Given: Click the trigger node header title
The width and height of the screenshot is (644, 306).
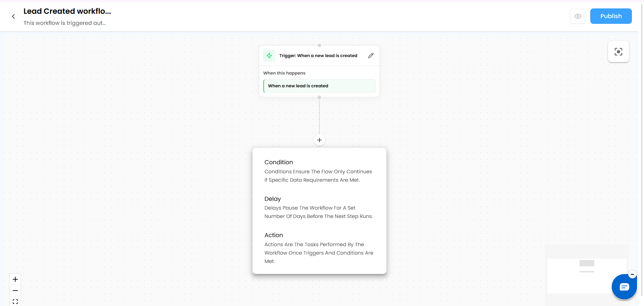Looking at the screenshot, I should pyautogui.click(x=318, y=56).
